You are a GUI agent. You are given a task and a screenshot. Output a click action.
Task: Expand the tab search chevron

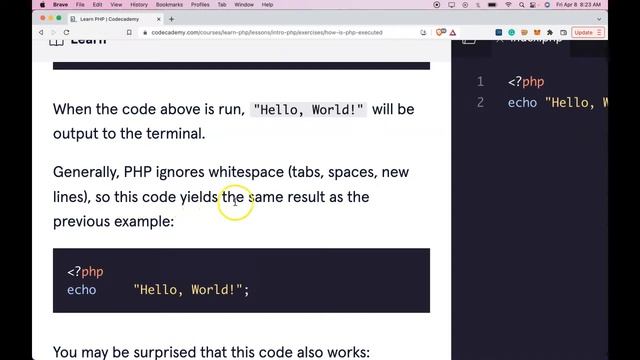599,19
